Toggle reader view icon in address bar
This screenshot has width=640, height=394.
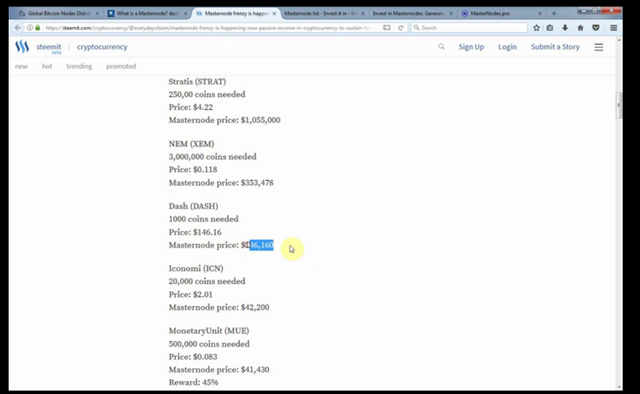pos(387,28)
